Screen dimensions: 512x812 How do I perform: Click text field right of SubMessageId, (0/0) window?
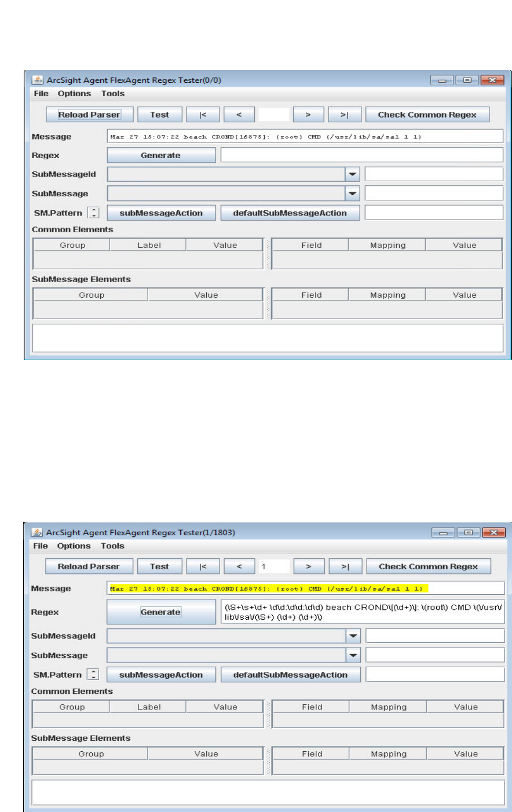(434, 174)
